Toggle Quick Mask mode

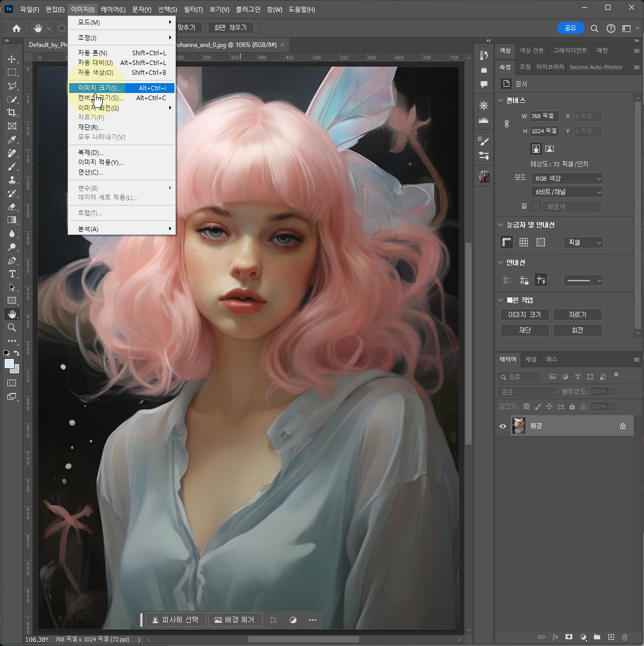(x=12, y=383)
